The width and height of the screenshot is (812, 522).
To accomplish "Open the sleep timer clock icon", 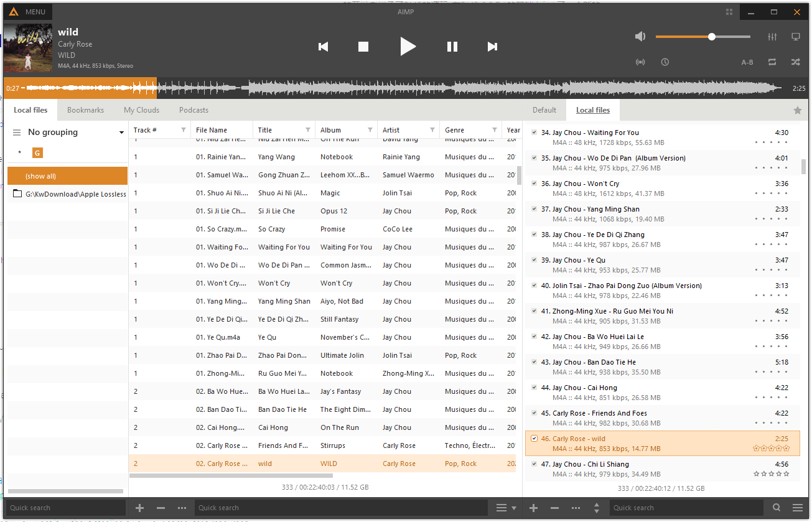I will point(665,62).
